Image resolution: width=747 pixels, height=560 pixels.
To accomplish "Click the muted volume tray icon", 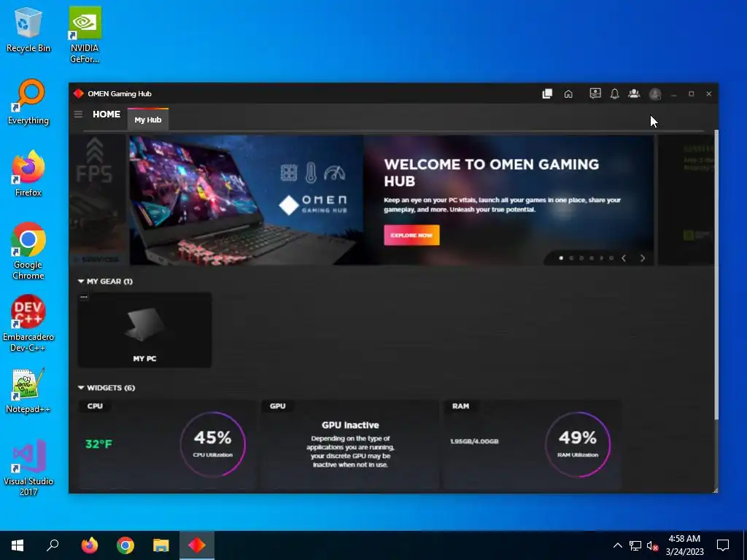I will click(x=653, y=545).
